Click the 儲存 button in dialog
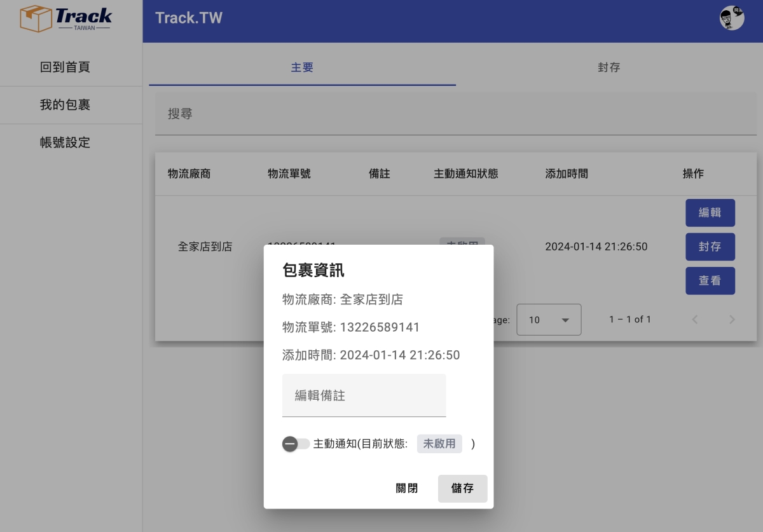The width and height of the screenshot is (763, 532). (462, 488)
